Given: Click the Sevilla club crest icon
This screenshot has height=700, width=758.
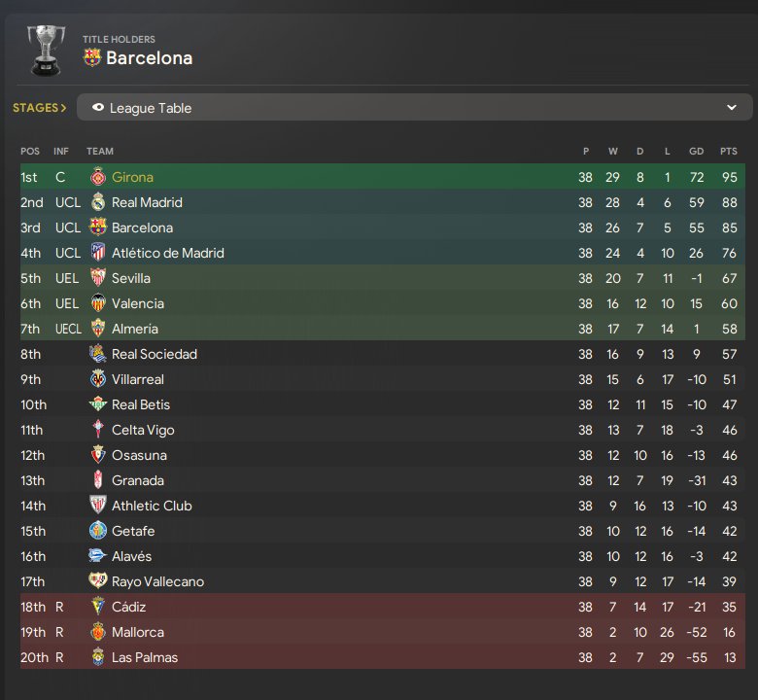Looking at the screenshot, I should [x=97, y=278].
